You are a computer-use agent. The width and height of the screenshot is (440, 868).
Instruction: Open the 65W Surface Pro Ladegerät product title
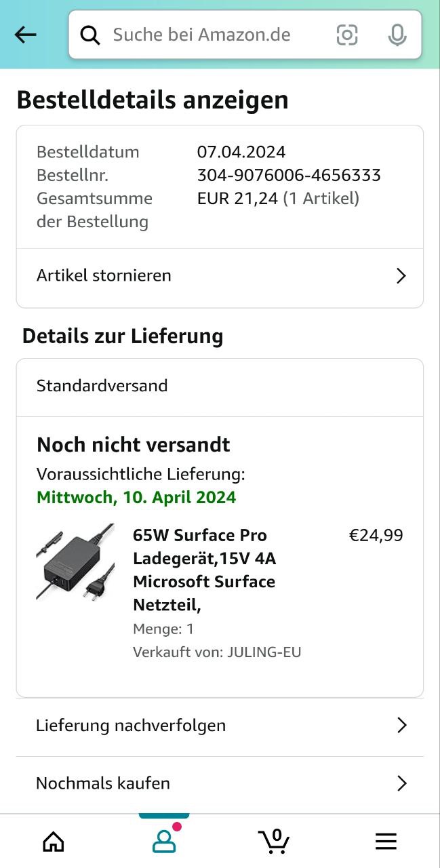coord(204,570)
